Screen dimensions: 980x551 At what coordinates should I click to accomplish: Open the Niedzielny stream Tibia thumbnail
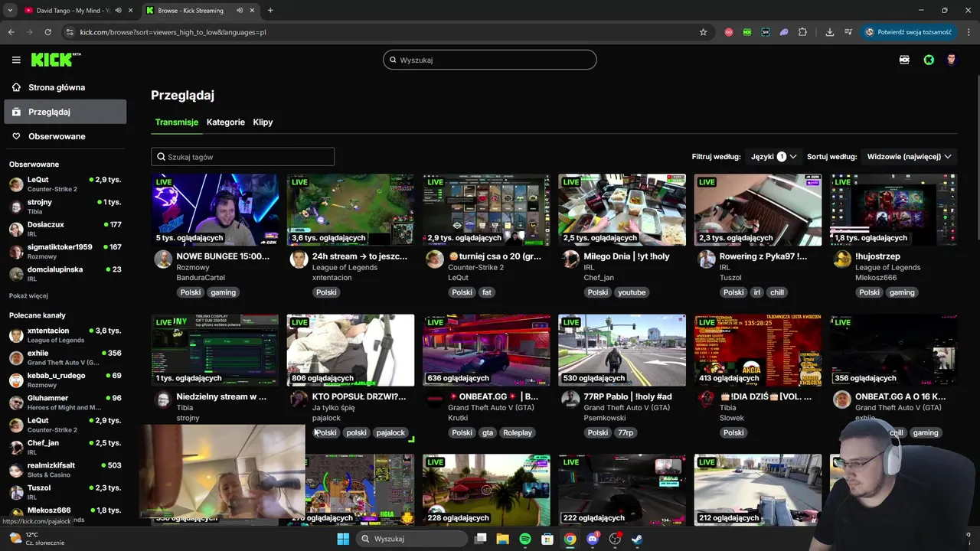coord(215,350)
